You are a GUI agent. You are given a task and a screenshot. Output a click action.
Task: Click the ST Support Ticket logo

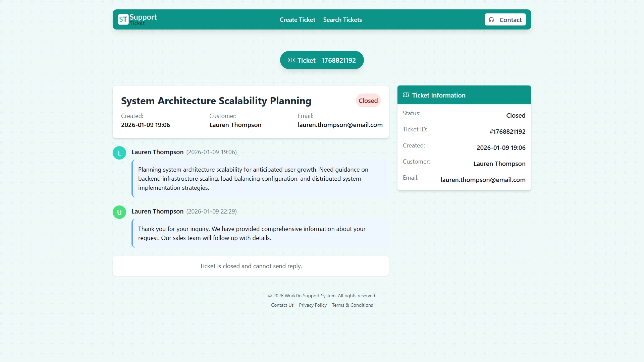point(138,19)
